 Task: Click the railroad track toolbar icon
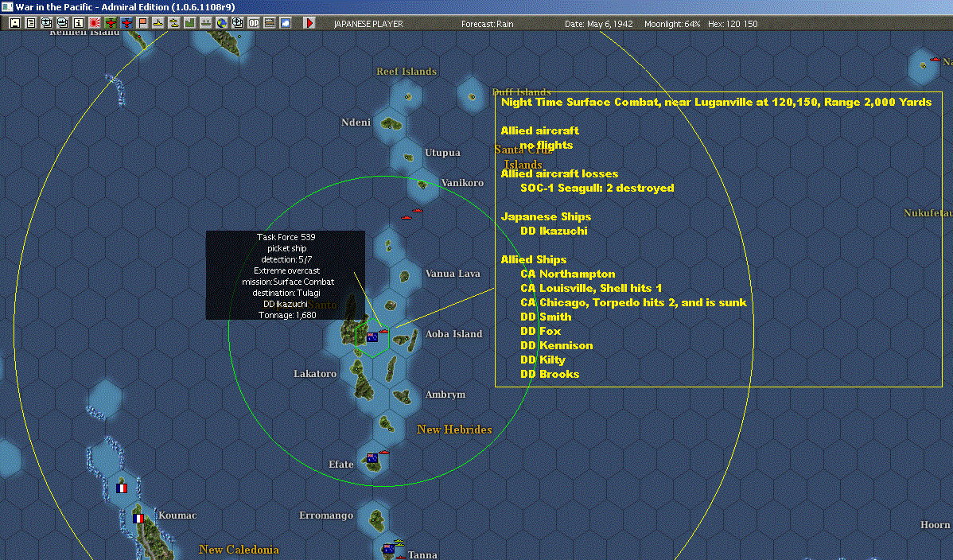click(x=269, y=23)
